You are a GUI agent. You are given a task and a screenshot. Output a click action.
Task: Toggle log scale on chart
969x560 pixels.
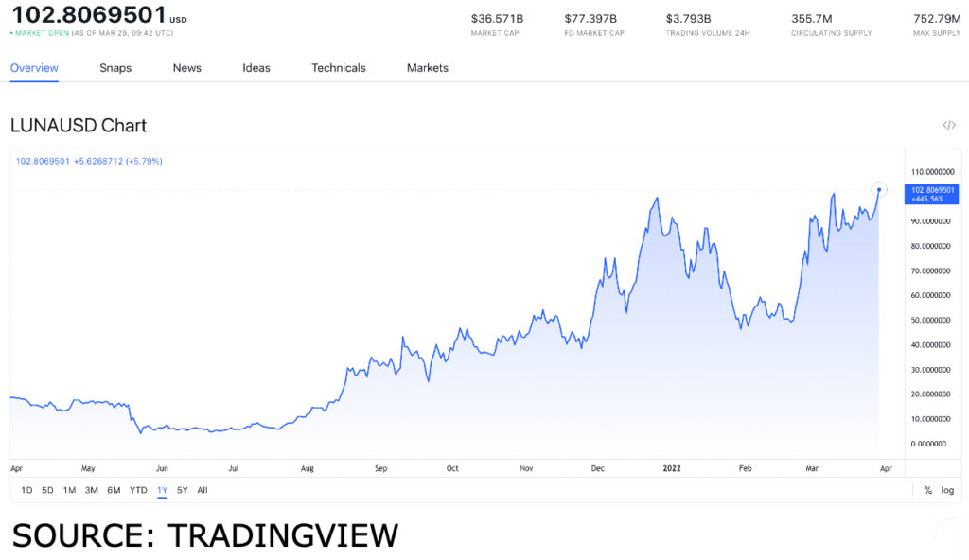947,490
